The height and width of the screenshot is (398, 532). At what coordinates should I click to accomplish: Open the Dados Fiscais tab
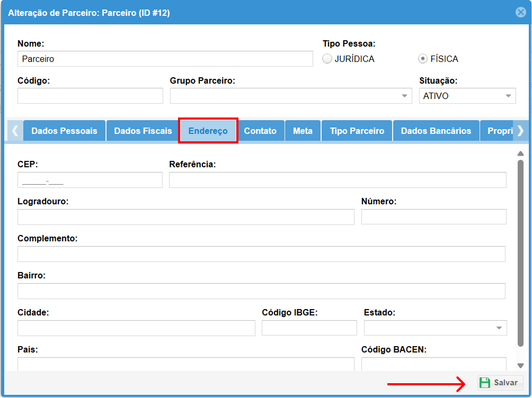[x=143, y=131]
